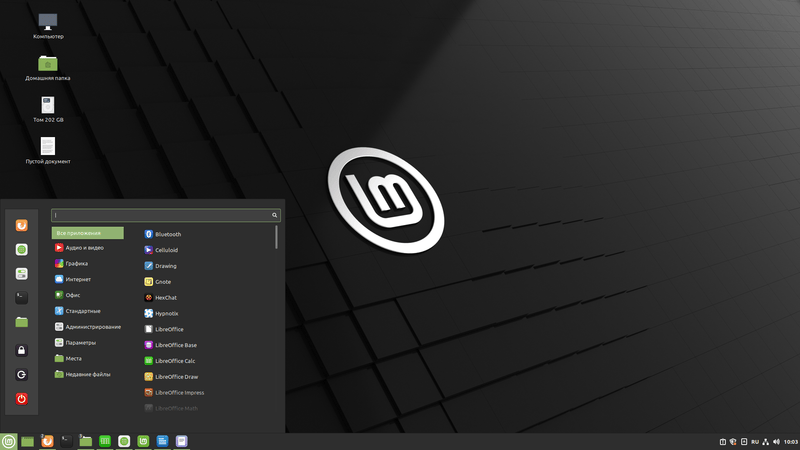The image size is (800, 450).
Task: Select the Домашняя папка desktop folder
Action: [x=47, y=64]
